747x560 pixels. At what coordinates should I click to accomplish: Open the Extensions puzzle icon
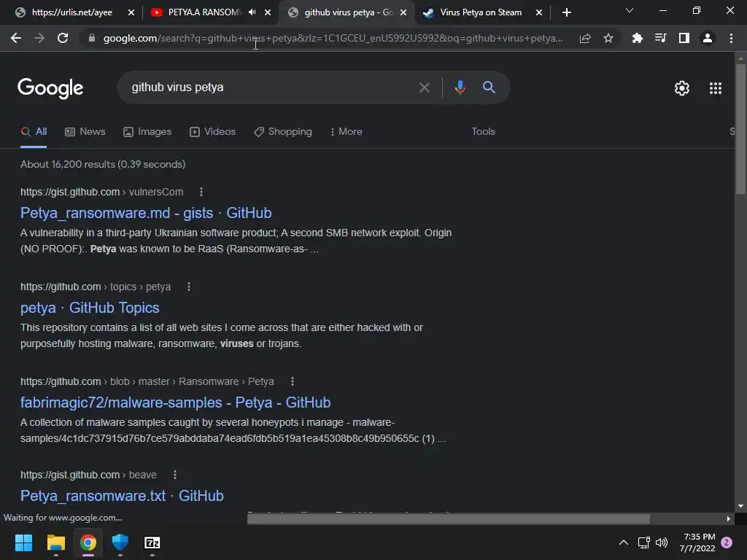click(637, 38)
